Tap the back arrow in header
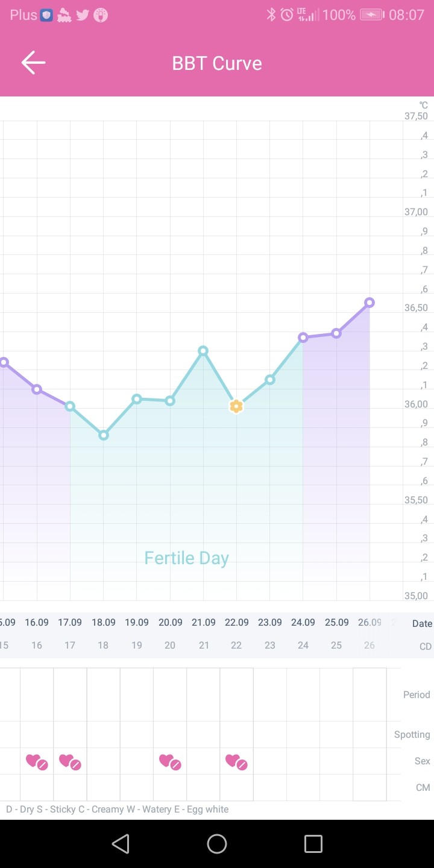Viewport: 434px width, 868px height. [x=33, y=63]
